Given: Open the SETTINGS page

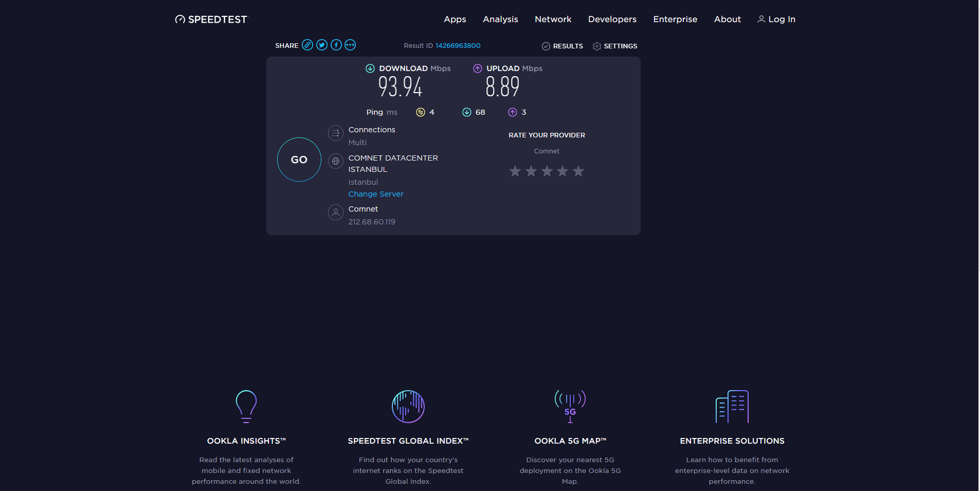Looking at the screenshot, I should (621, 46).
